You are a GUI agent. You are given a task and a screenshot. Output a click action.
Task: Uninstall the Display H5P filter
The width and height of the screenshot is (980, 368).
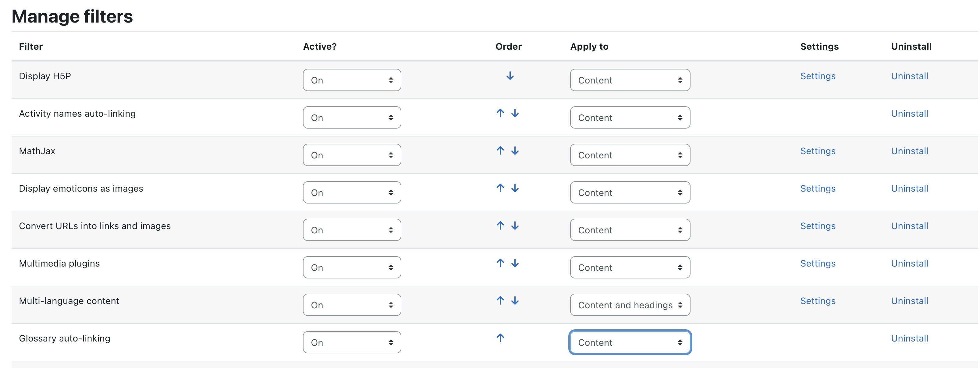910,76
